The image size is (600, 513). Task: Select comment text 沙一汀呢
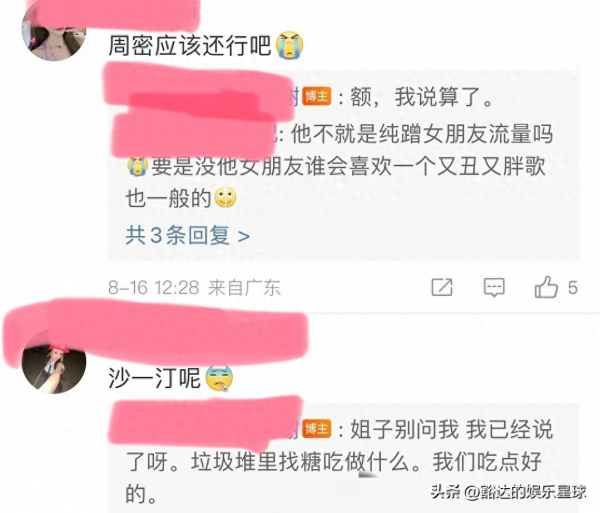[x=154, y=378]
